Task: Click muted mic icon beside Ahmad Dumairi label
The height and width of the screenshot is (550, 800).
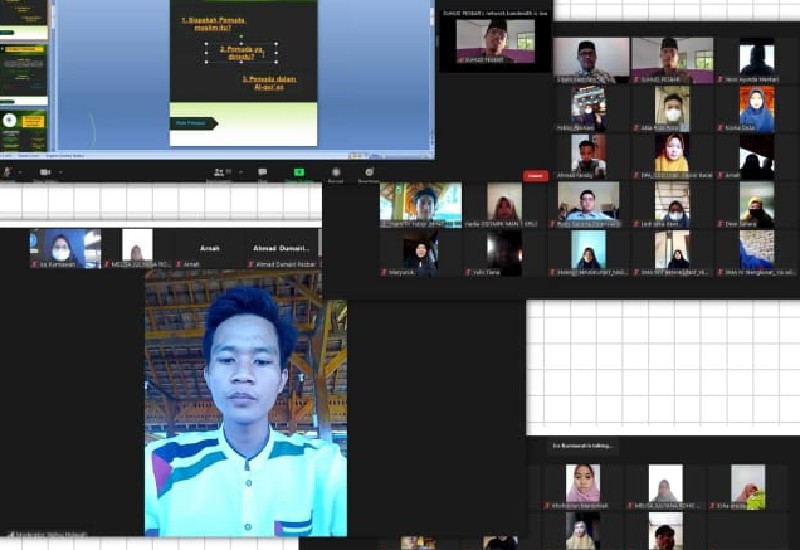Action: [252, 264]
